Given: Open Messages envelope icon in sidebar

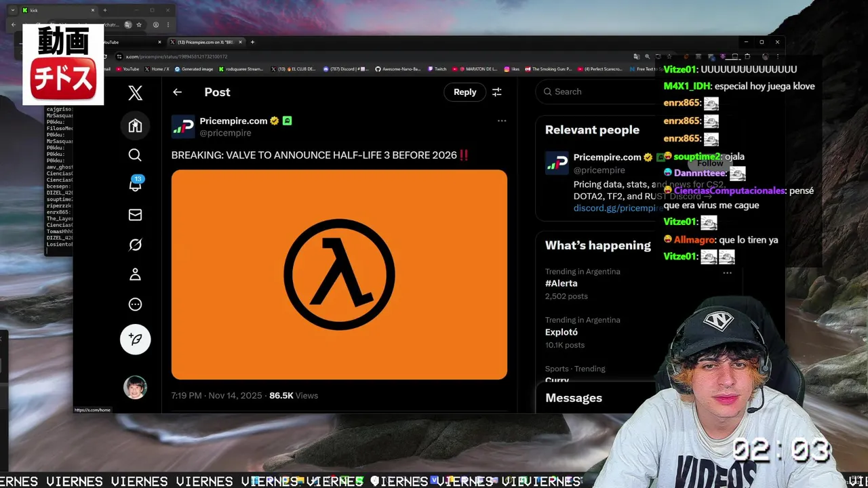Looking at the screenshot, I should tap(135, 215).
